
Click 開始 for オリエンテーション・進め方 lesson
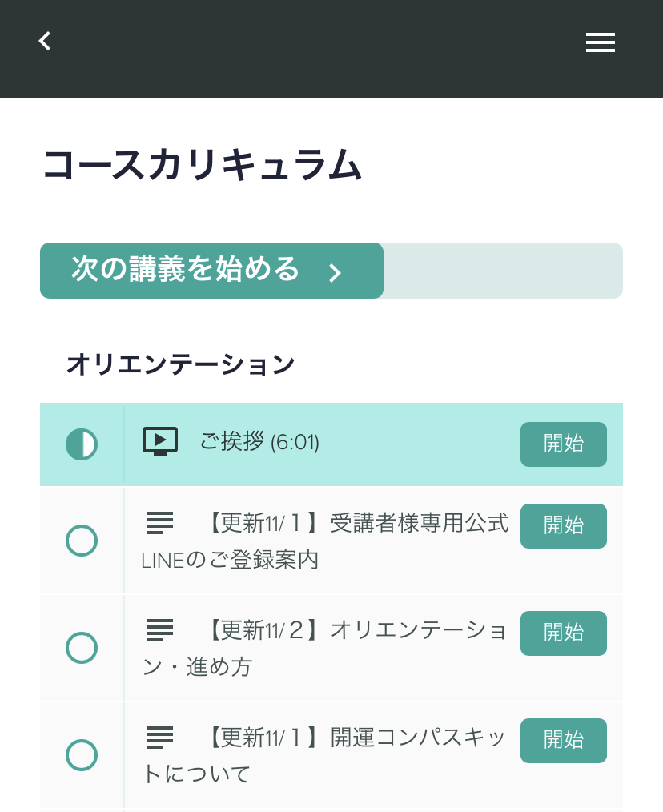[564, 633]
